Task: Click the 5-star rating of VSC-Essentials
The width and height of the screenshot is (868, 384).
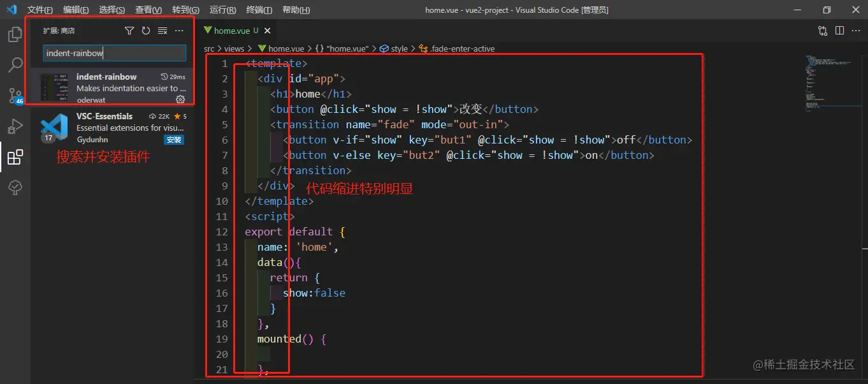Action: pyautogui.click(x=180, y=117)
